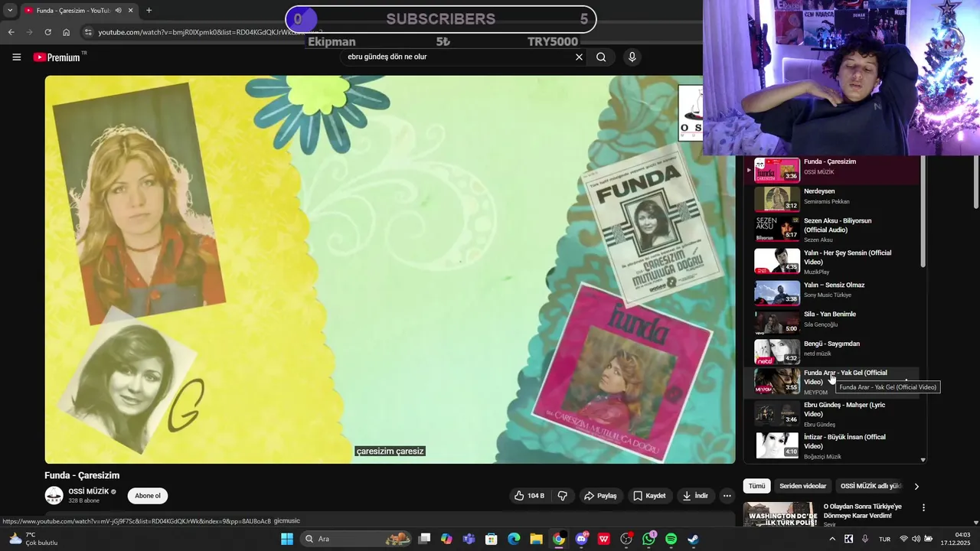Image resolution: width=980 pixels, height=551 pixels.
Task: View site information icon in address bar
Action: pyautogui.click(x=88, y=32)
